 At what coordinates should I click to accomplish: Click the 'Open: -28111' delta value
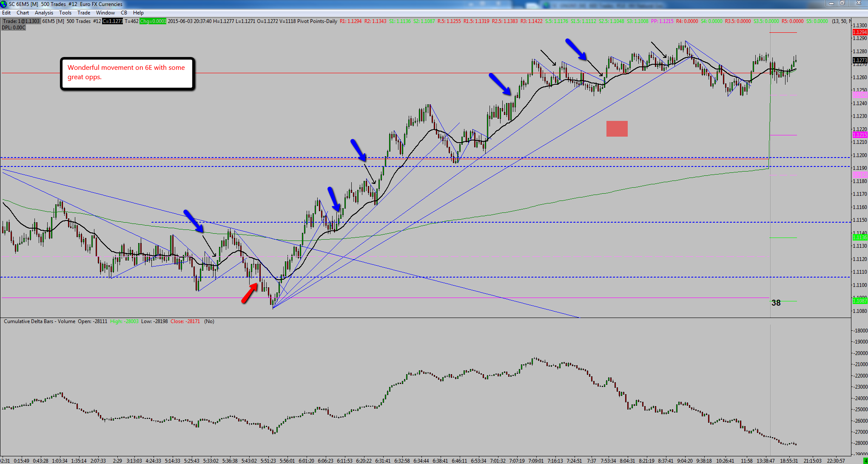point(93,321)
